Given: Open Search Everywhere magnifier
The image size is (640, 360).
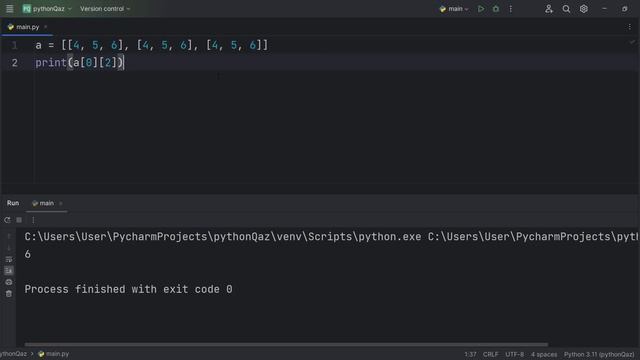Looking at the screenshot, I should [566, 9].
